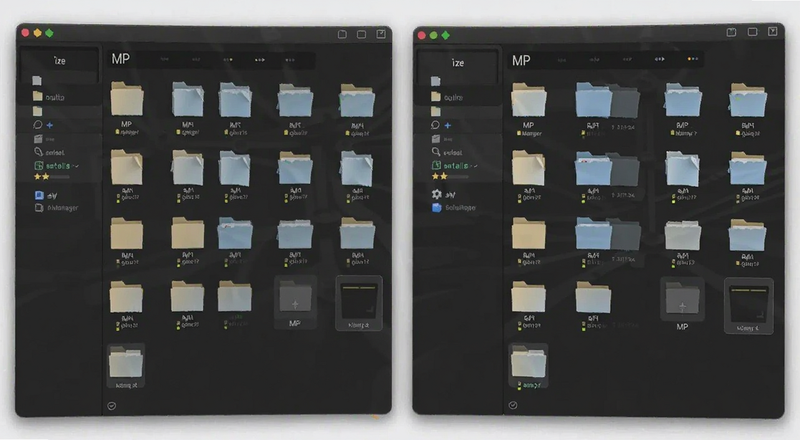The height and width of the screenshot is (440, 800).
Task: Open the orange-and-blue dots toolbar item, right window
Action: (x=692, y=59)
